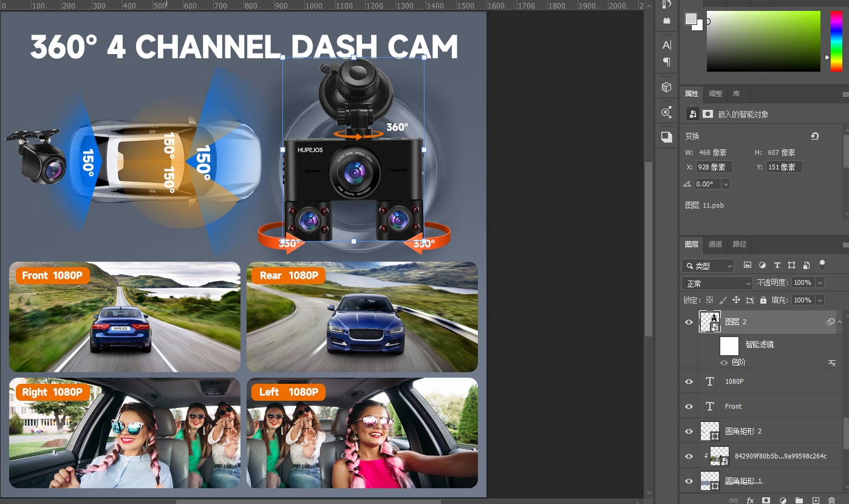The height and width of the screenshot is (504, 849).
Task: Open the 3D panel cube icon
Action: pyautogui.click(x=666, y=87)
